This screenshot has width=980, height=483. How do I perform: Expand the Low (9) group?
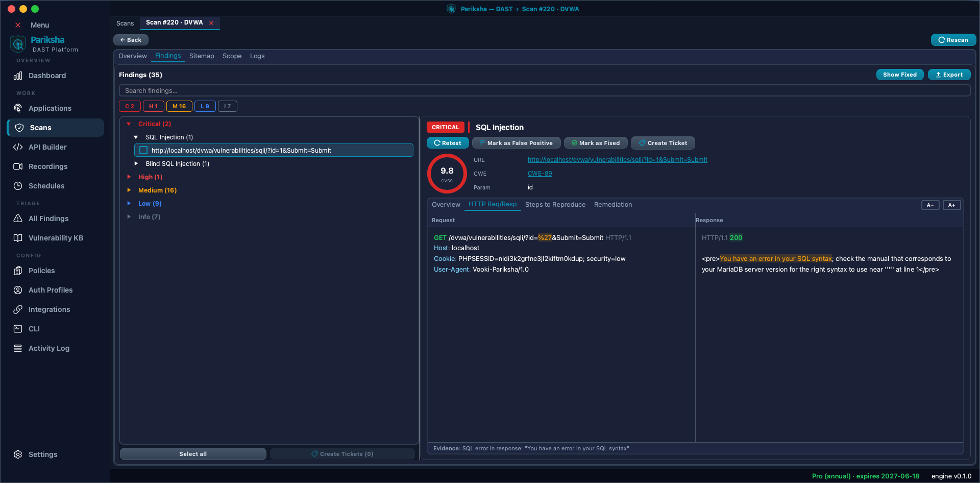(129, 204)
